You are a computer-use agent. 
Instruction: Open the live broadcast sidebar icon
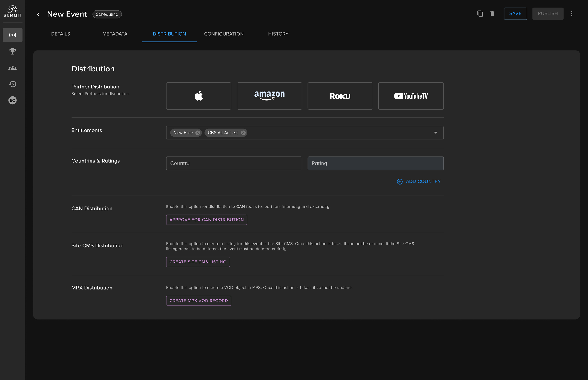tap(13, 35)
